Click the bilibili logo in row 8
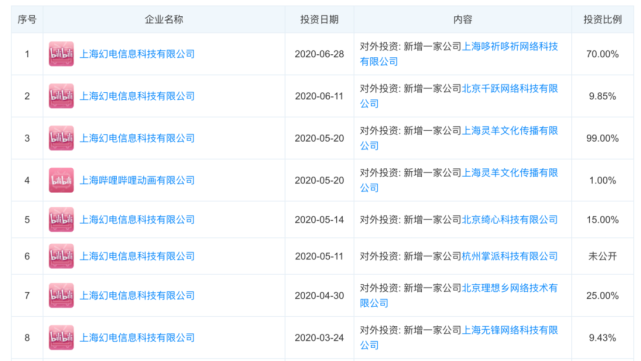 pos(61,337)
